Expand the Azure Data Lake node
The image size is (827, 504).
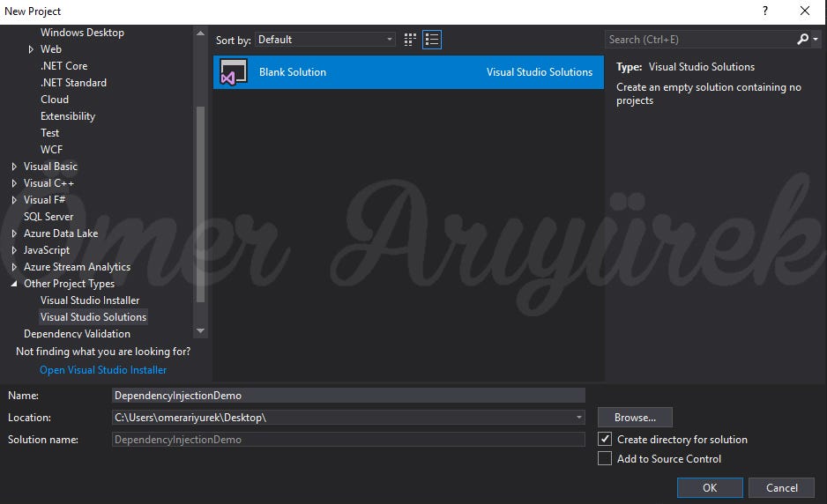[x=14, y=233]
